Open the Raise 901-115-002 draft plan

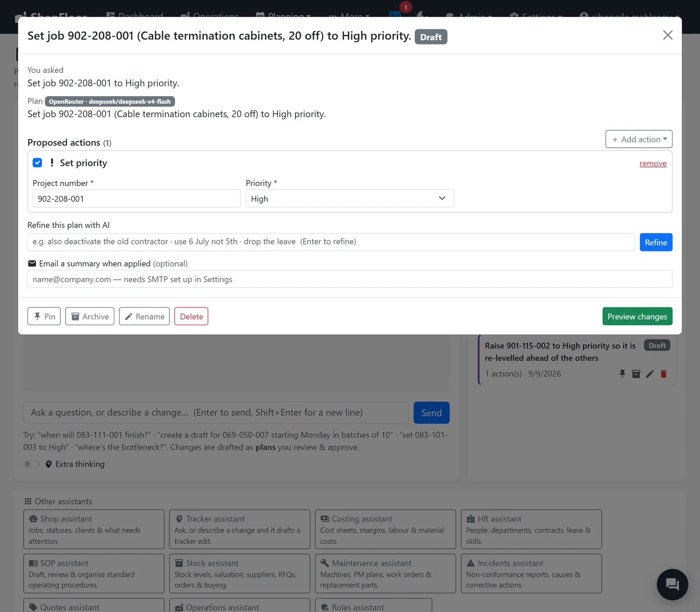(x=560, y=352)
